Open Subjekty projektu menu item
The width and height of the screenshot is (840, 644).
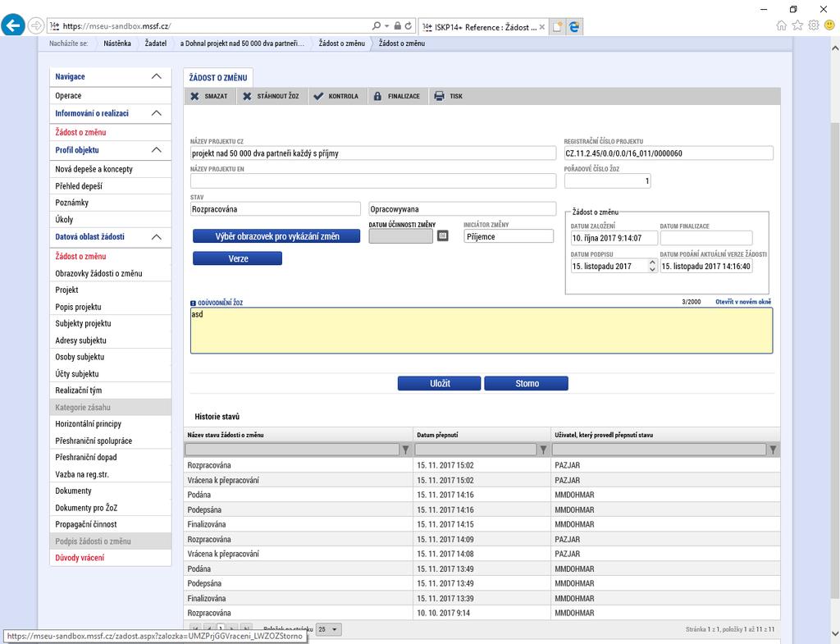[111, 323]
